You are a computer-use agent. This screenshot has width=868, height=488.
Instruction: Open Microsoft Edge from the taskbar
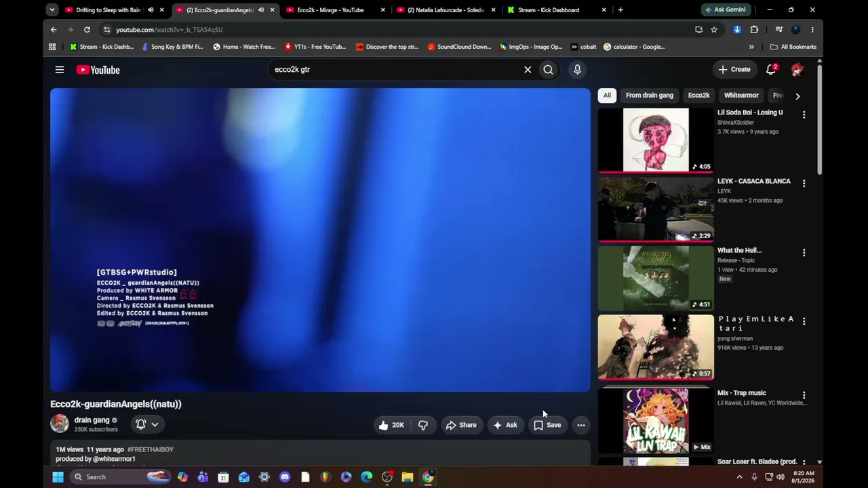[367, 477]
